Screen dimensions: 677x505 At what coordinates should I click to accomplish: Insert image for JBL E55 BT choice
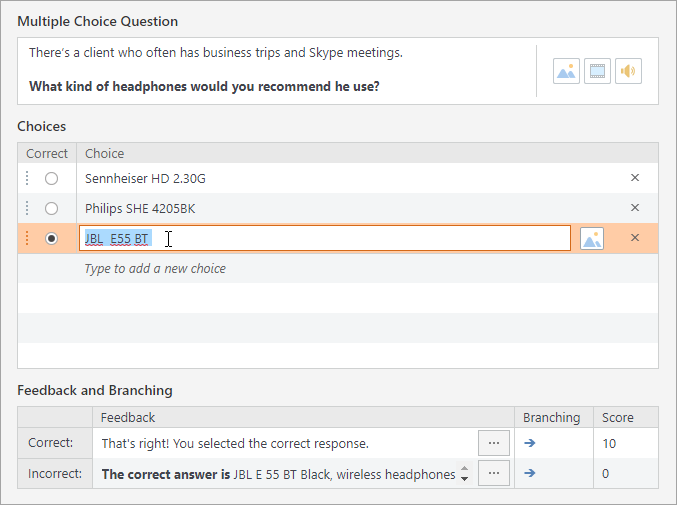(592, 238)
